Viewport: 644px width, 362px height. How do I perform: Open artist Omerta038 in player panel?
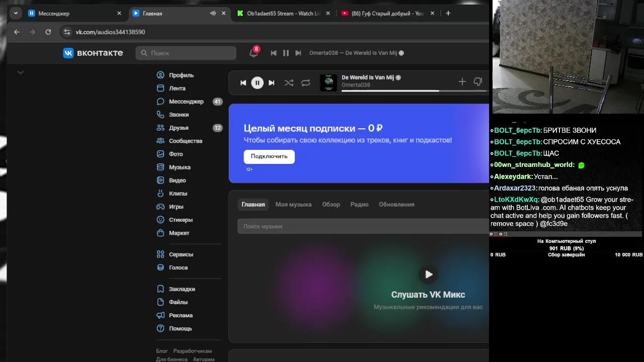pyautogui.click(x=356, y=85)
